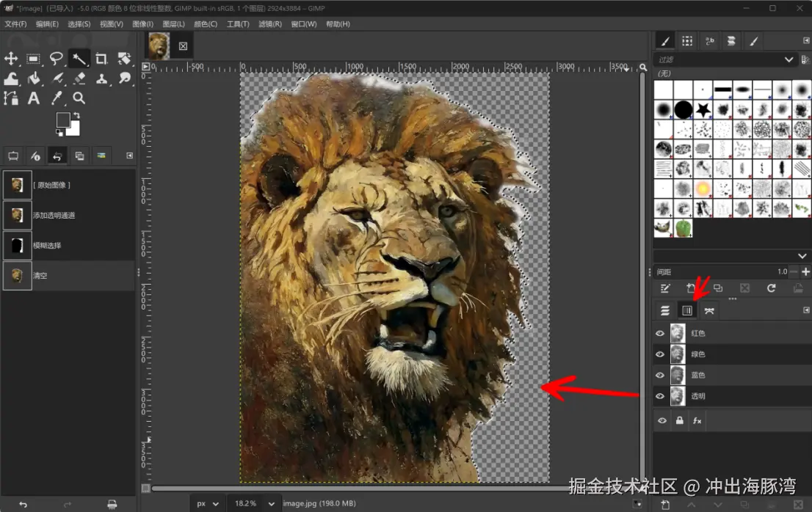
Task: Select the Smudge tool
Action: 124,78
